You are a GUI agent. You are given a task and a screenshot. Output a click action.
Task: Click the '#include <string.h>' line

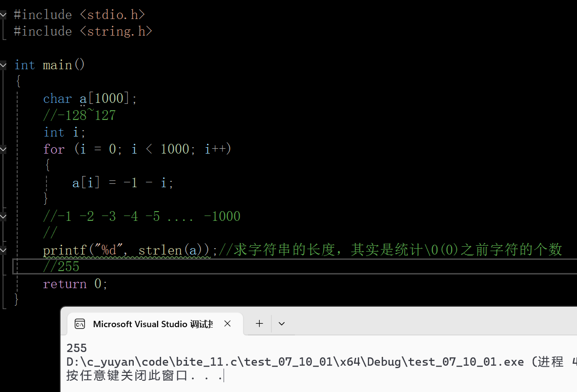tap(83, 31)
